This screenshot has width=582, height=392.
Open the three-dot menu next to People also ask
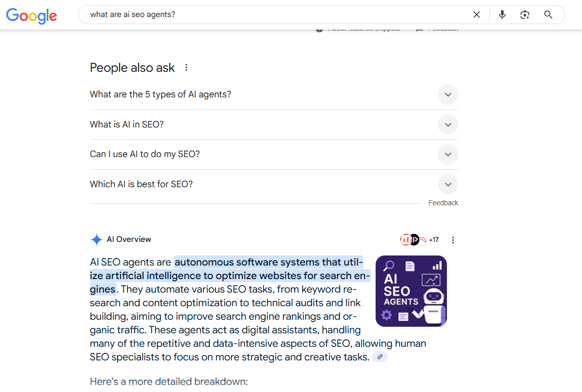point(186,67)
